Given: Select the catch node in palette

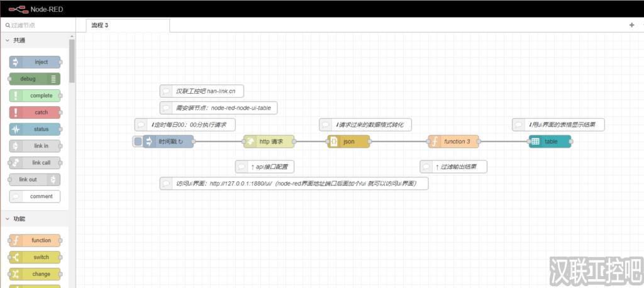Looking at the screenshot, I should point(35,113).
